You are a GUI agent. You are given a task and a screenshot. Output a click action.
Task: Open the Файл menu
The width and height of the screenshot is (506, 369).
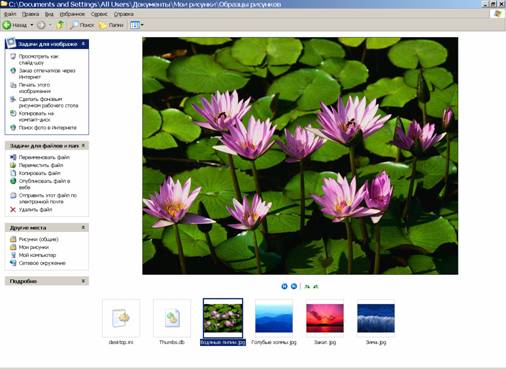tap(10, 14)
